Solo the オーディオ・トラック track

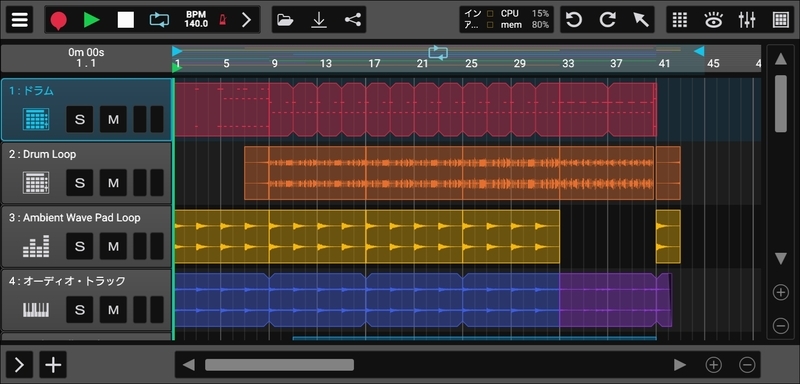click(x=80, y=310)
